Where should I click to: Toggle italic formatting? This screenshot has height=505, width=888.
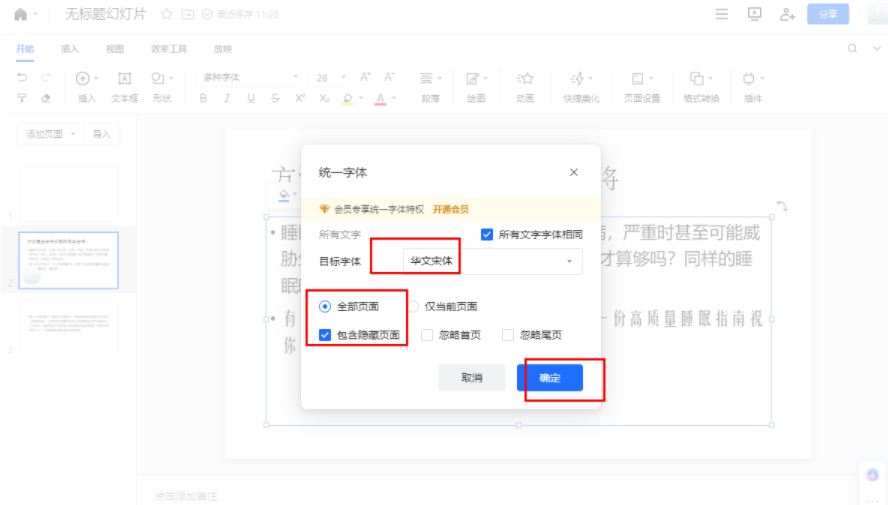pyautogui.click(x=227, y=99)
